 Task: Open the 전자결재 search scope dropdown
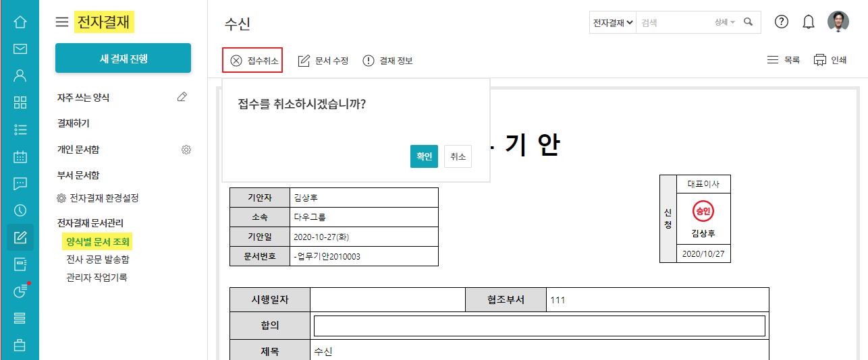613,22
